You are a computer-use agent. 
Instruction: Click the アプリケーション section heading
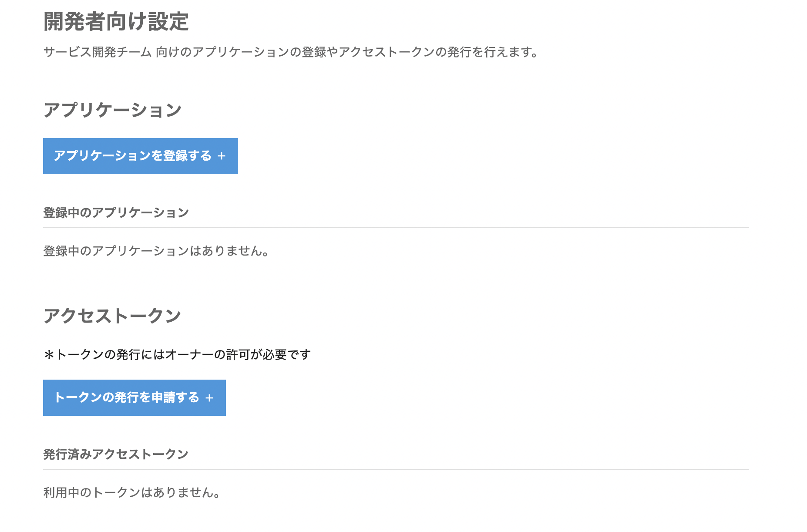pos(112,110)
